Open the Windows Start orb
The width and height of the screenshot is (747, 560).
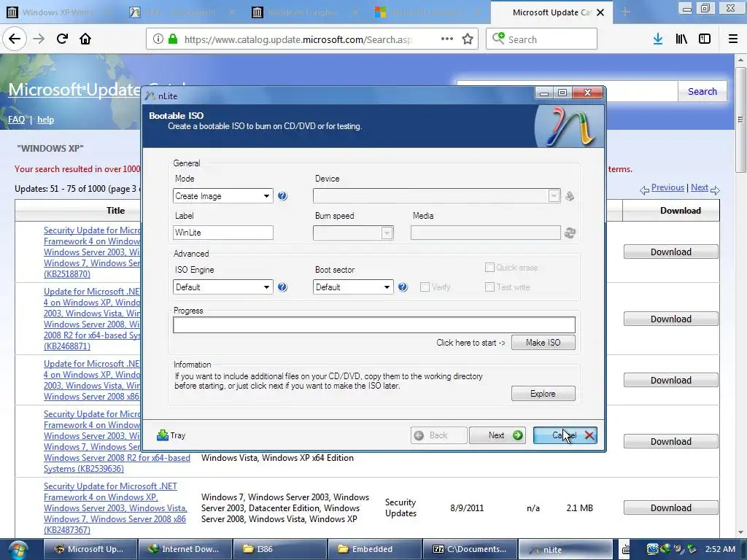tap(18, 550)
